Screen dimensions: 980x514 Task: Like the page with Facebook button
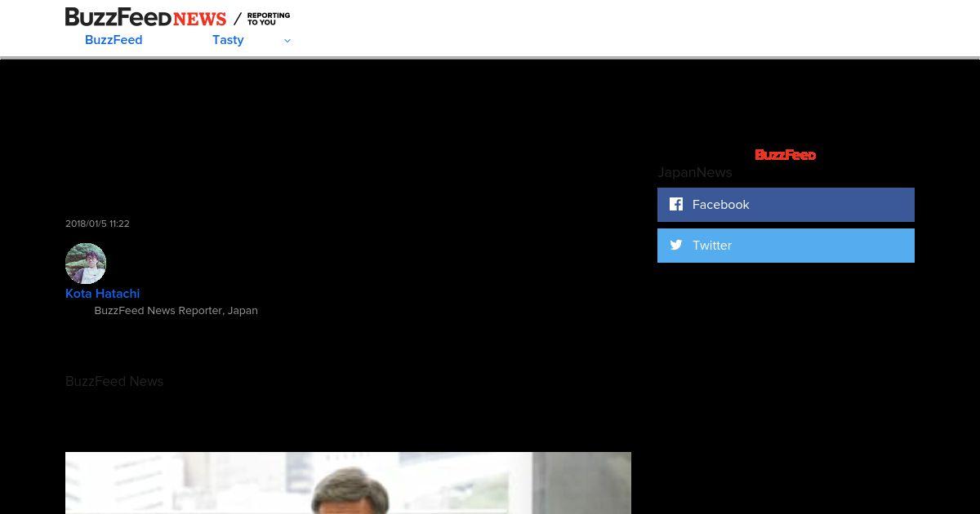786,205
